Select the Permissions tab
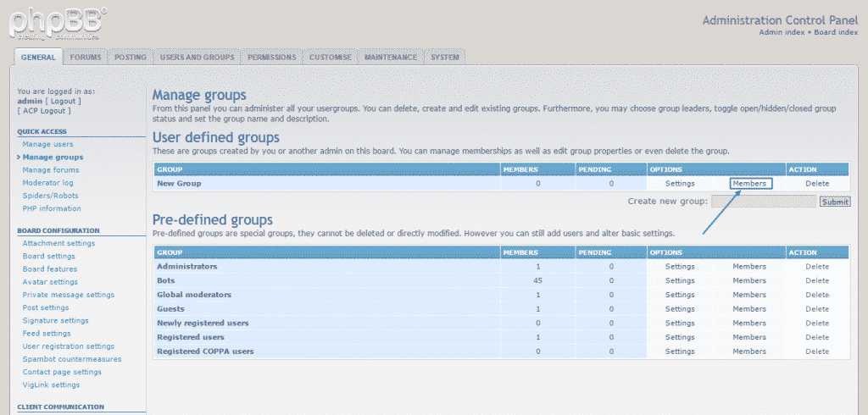The width and height of the screenshot is (868, 415). click(x=272, y=57)
